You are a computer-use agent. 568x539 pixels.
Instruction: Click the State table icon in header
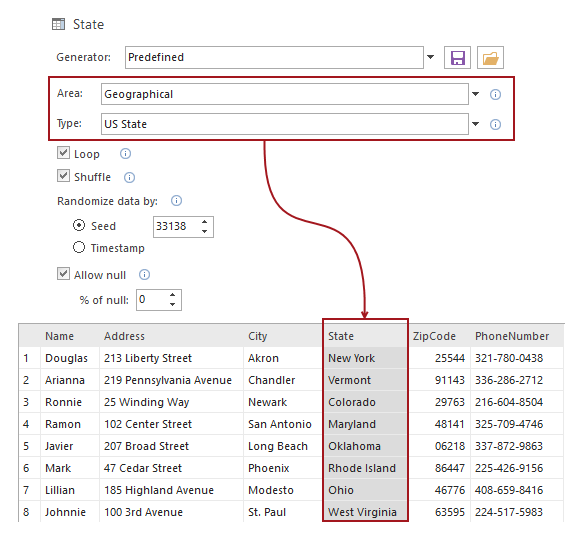(58, 24)
